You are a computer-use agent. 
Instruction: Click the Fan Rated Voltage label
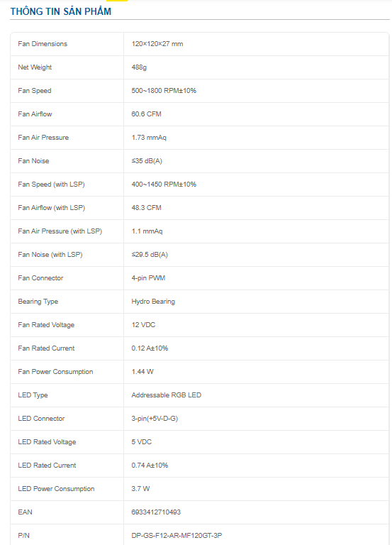(46, 325)
